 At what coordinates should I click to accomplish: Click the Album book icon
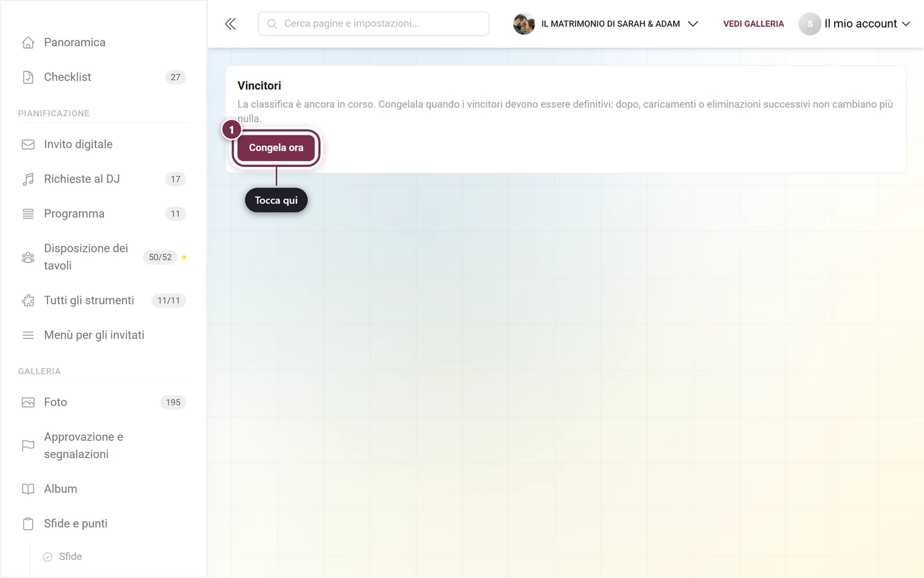[x=28, y=489]
